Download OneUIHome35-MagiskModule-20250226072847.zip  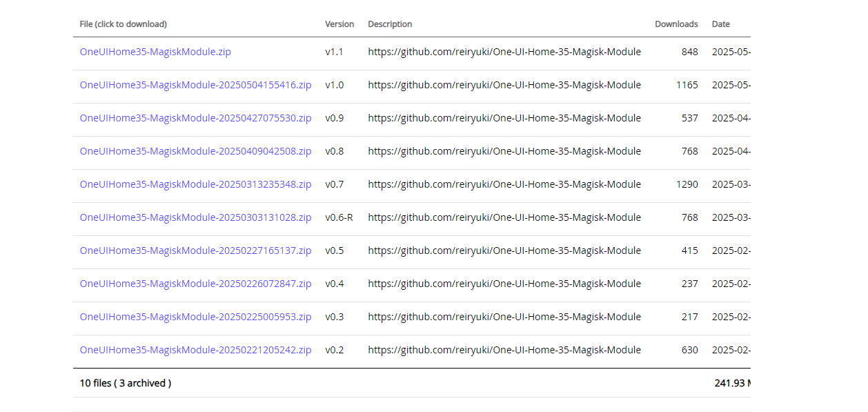[195, 284]
